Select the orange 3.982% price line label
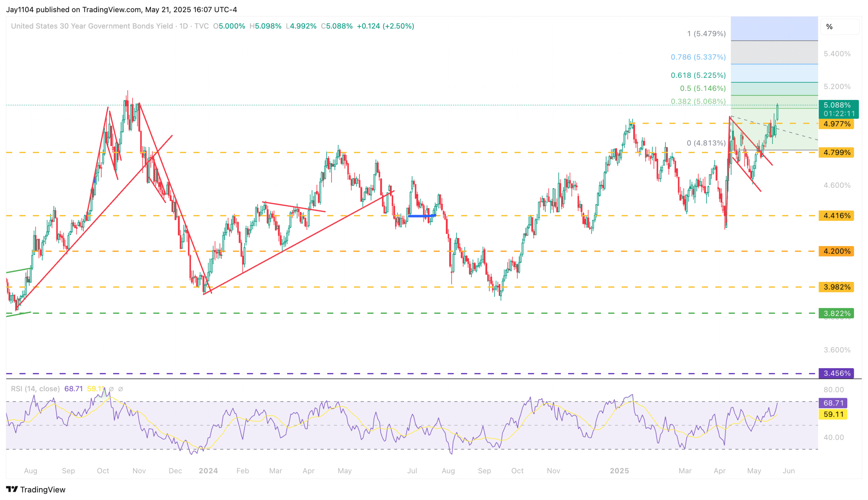The width and height of the screenshot is (868, 500). tap(836, 287)
